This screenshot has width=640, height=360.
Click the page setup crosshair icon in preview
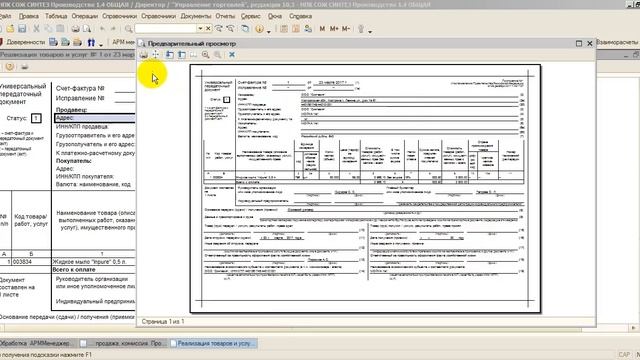[156, 55]
